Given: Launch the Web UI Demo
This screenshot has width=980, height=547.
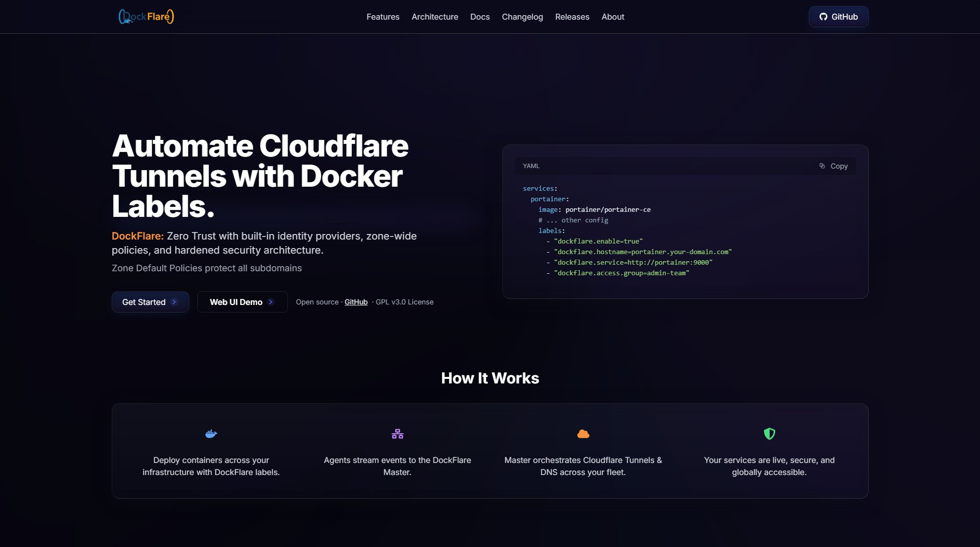Looking at the screenshot, I should [242, 302].
